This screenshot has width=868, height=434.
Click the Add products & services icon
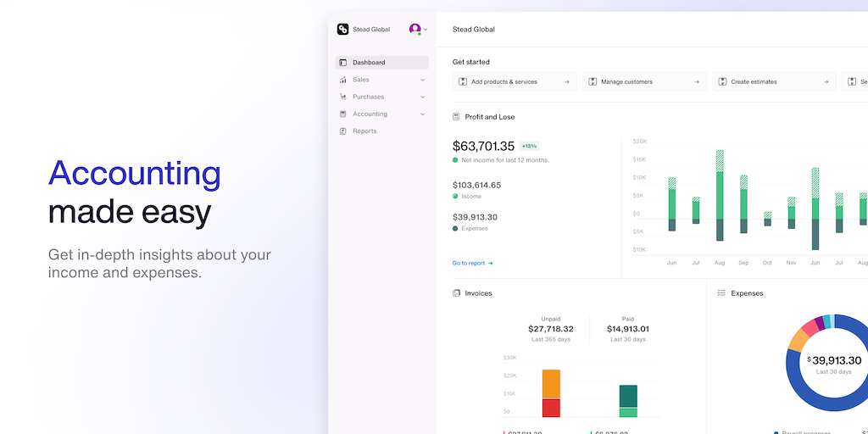[x=463, y=81]
